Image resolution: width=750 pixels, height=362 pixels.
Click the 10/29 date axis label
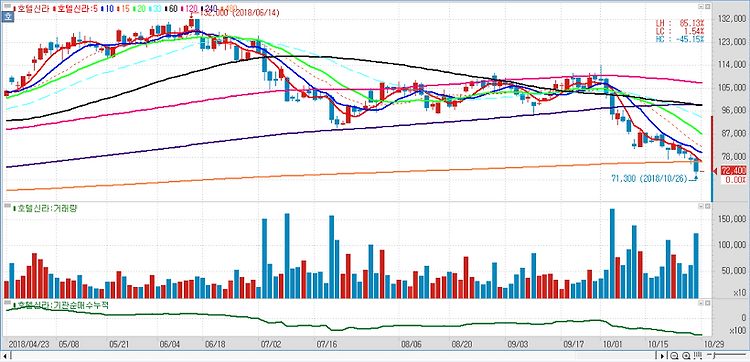coord(714,344)
